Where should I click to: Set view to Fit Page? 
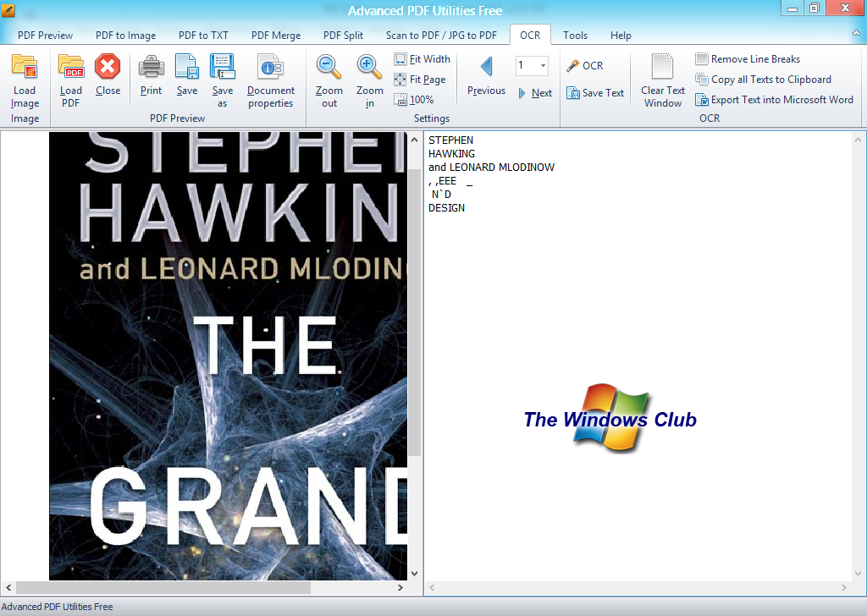[x=420, y=80]
